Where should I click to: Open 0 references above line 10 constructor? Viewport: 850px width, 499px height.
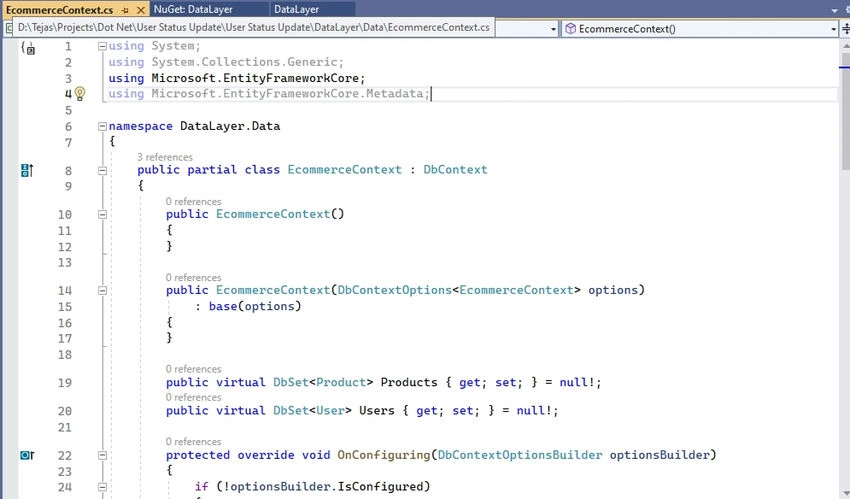click(x=194, y=202)
